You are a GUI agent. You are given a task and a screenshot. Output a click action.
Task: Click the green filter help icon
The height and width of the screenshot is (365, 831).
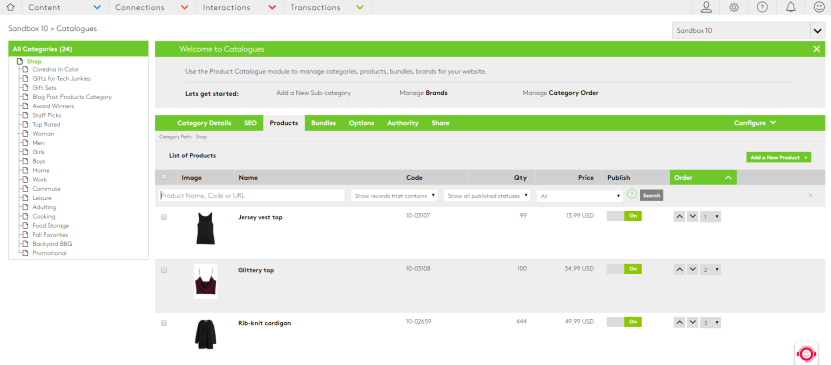(631, 194)
